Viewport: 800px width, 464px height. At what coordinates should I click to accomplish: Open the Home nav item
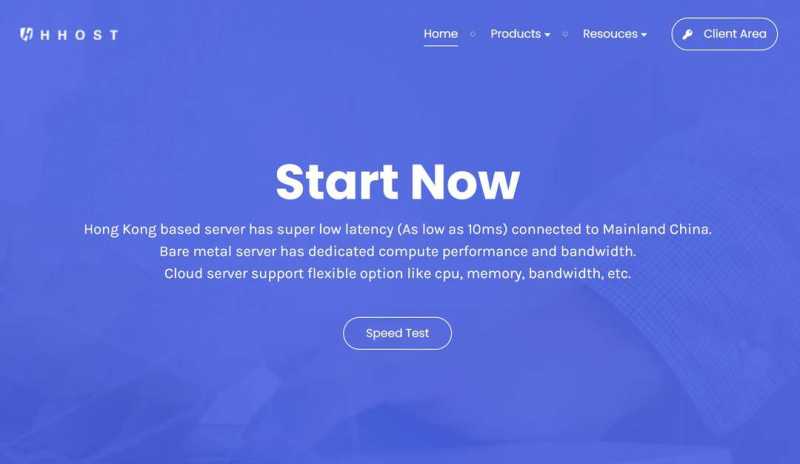(441, 34)
